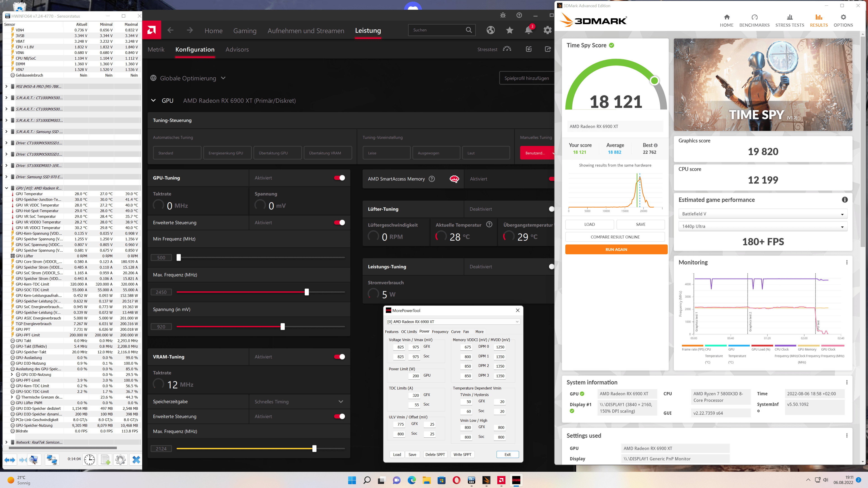The image size is (868, 488).
Task: Click Write SPPT in MorePowerTool
Action: (462, 455)
